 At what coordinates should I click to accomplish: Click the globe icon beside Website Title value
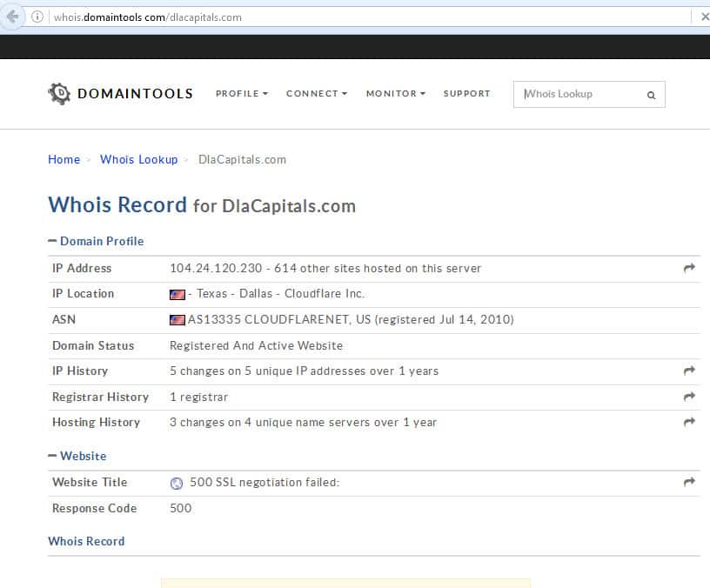tap(176, 484)
